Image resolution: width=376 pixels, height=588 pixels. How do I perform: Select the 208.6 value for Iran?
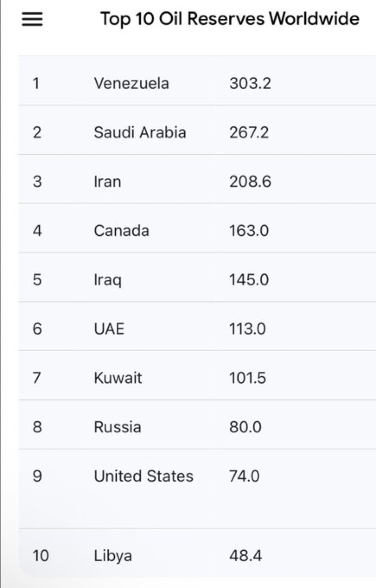[x=250, y=182]
